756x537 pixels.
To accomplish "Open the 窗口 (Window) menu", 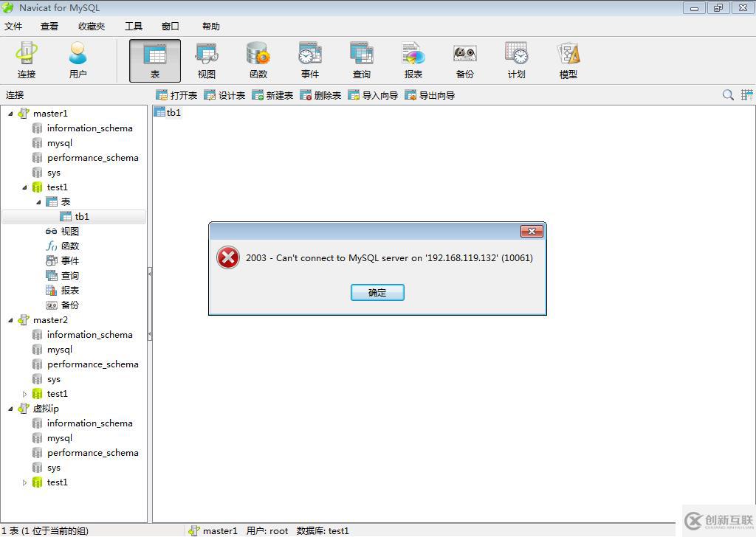I will click(171, 27).
